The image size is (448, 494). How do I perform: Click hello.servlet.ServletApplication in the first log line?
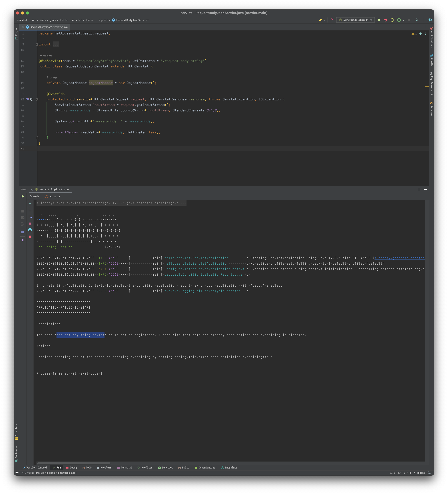pos(196,258)
